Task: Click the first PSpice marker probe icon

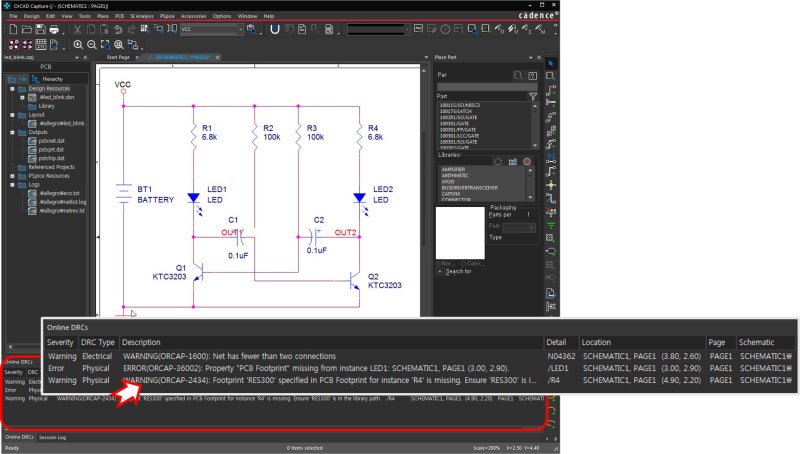Action: [499, 30]
